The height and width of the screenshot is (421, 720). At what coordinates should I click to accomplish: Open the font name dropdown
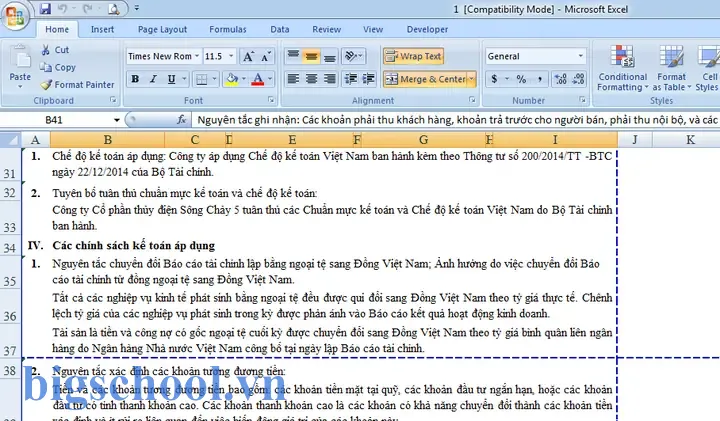click(197, 56)
